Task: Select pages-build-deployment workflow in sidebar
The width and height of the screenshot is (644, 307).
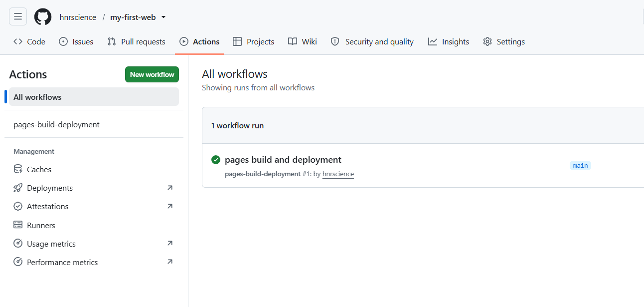Action: (x=94, y=124)
